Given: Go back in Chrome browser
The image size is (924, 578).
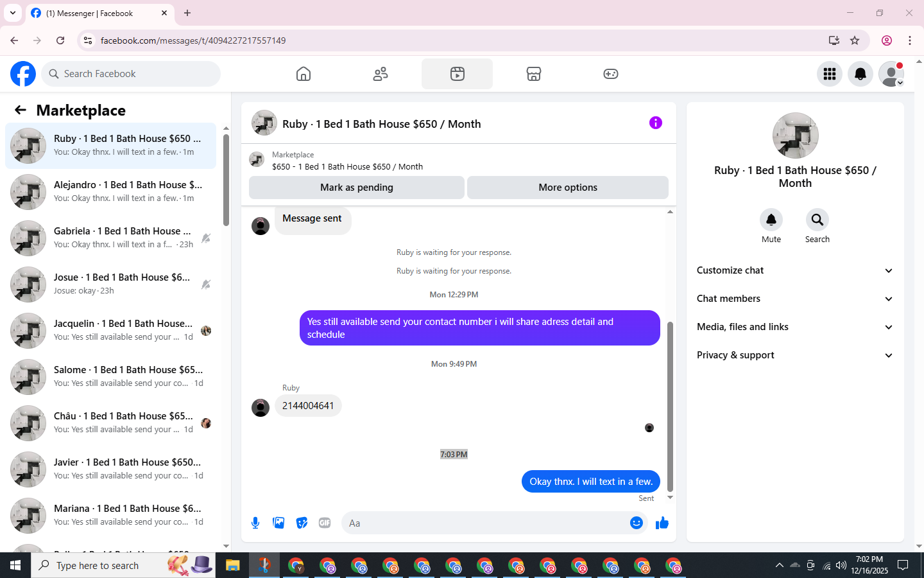Looking at the screenshot, I should pyautogui.click(x=14, y=40).
